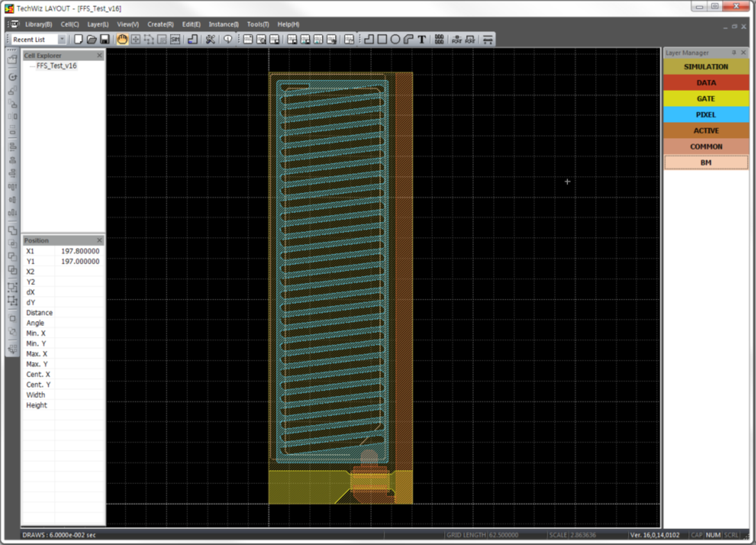Image resolution: width=756 pixels, height=545 pixels.
Task: Pin the Layer Manager panel
Action: [x=734, y=53]
